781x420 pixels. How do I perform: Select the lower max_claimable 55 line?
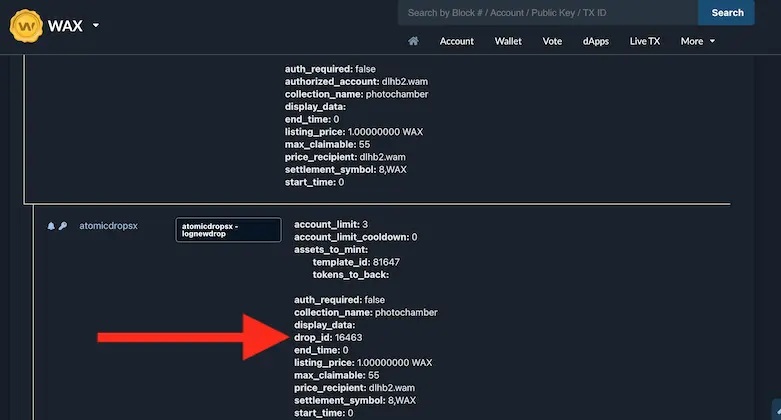pyautogui.click(x=336, y=375)
